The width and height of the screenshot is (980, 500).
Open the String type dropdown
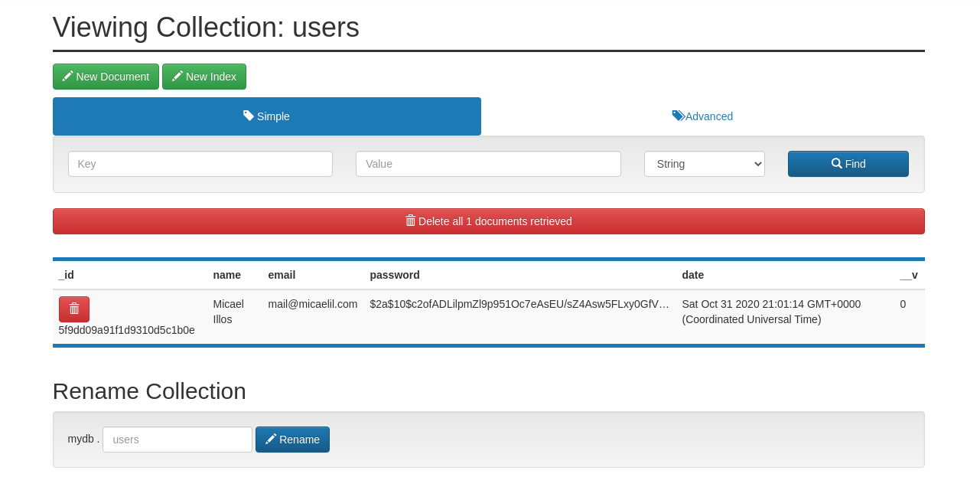(705, 164)
